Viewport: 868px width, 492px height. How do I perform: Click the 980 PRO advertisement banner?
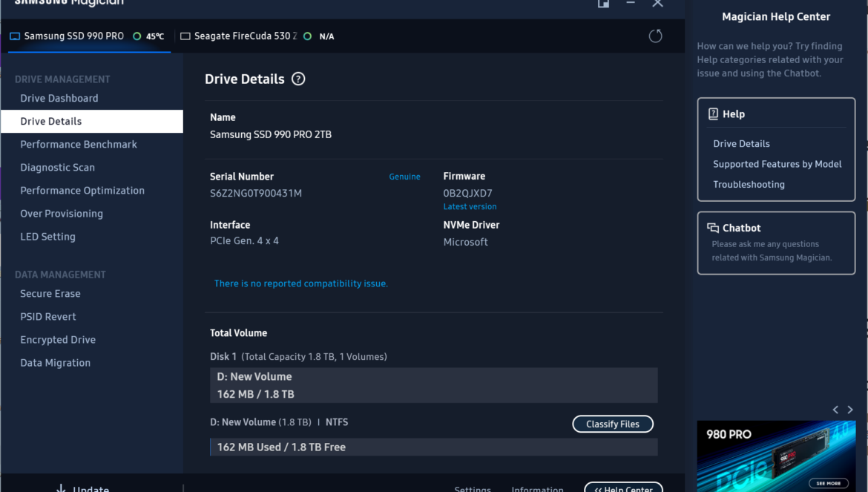tap(776, 456)
